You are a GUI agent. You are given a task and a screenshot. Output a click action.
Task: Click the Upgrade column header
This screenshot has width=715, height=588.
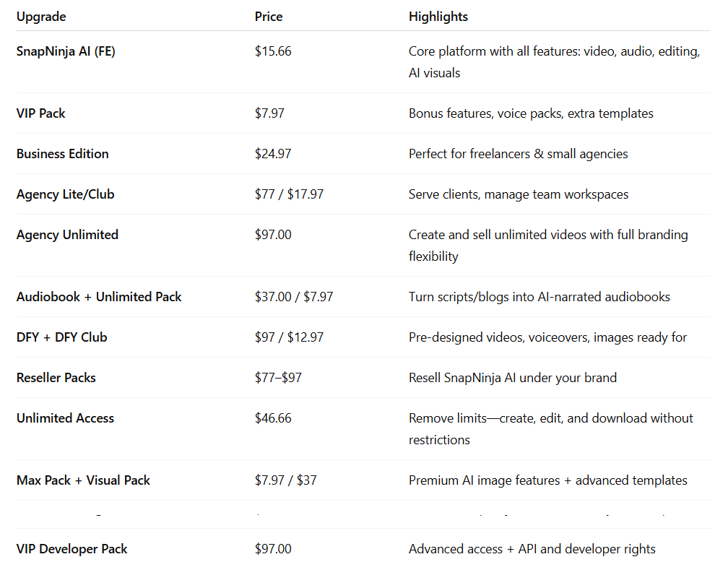coord(41,17)
